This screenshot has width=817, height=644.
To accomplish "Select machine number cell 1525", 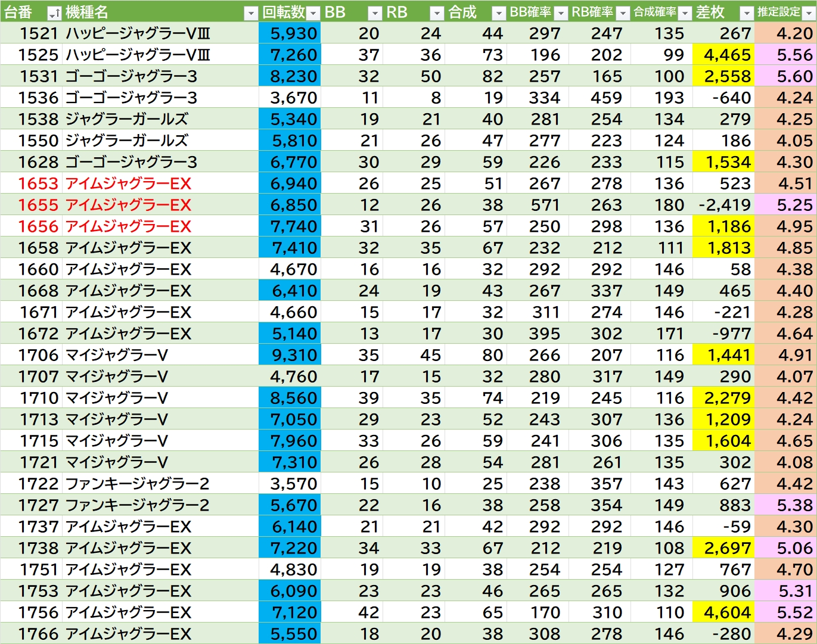I will click(31, 55).
